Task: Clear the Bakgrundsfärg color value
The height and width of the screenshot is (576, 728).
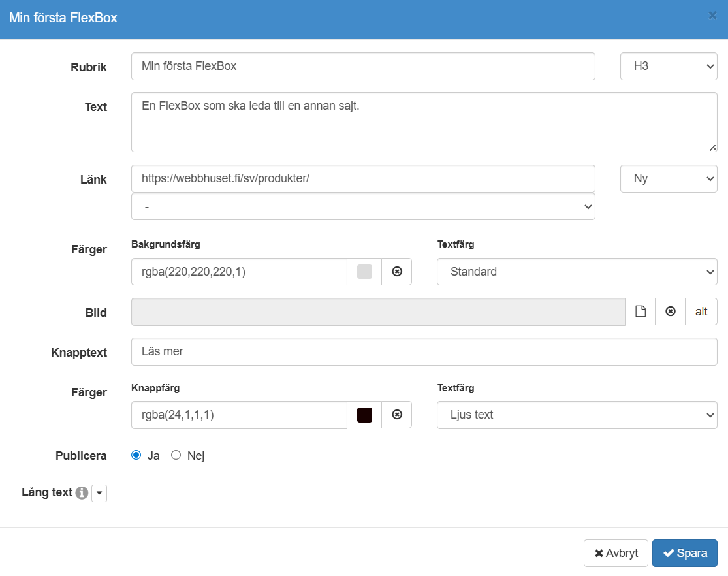Action: click(x=396, y=272)
